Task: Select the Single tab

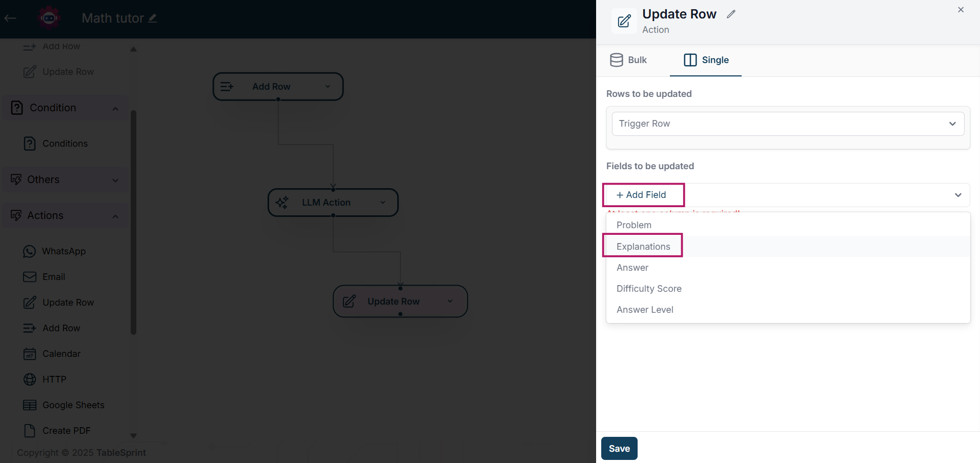Action: [706, 60]
